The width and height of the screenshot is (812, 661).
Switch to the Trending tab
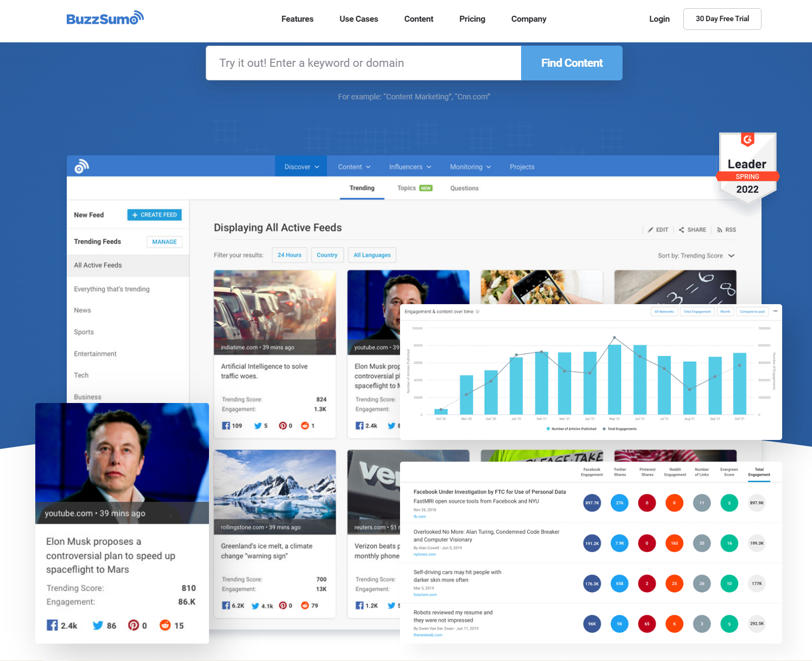tap(362, 188)
